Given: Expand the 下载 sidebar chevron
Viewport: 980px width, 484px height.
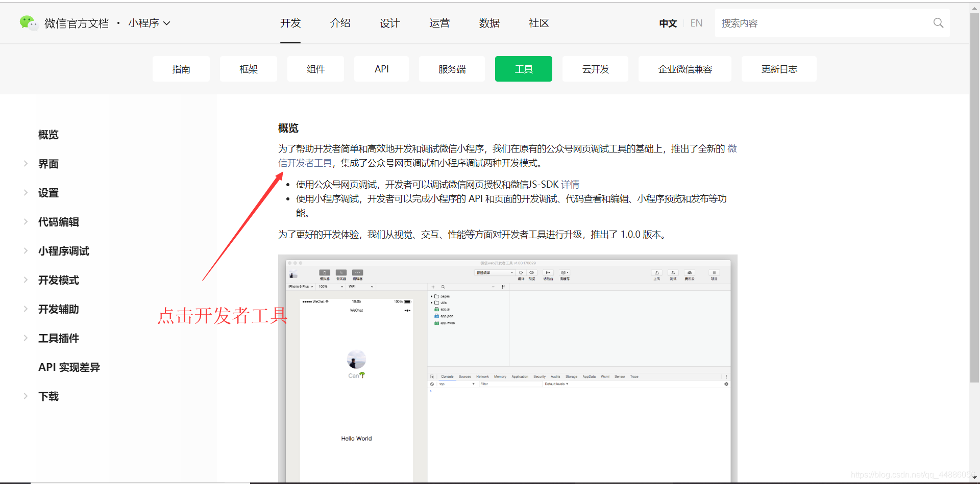Looking at the screenshot, I should tap(26, 396).
